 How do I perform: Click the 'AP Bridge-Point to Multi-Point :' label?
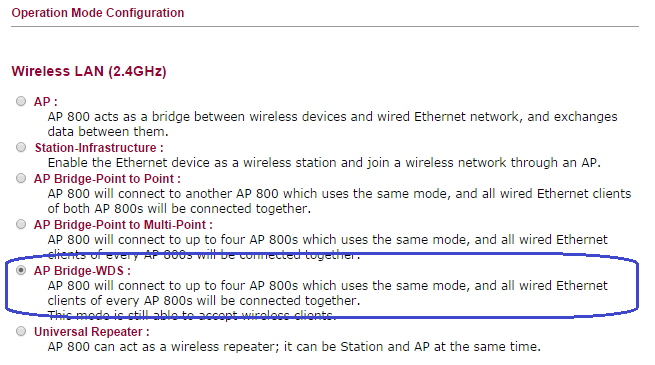tap(123, 225)
